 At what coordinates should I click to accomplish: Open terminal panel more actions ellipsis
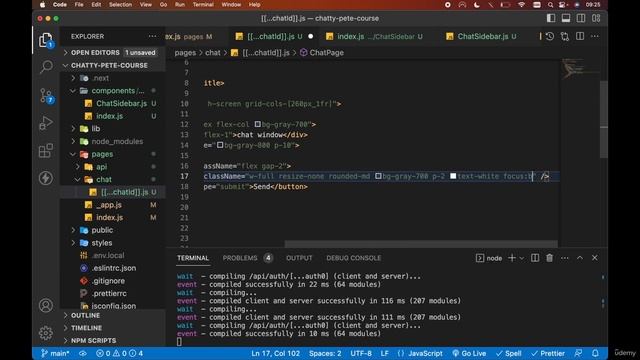click(x=565, y=258)
